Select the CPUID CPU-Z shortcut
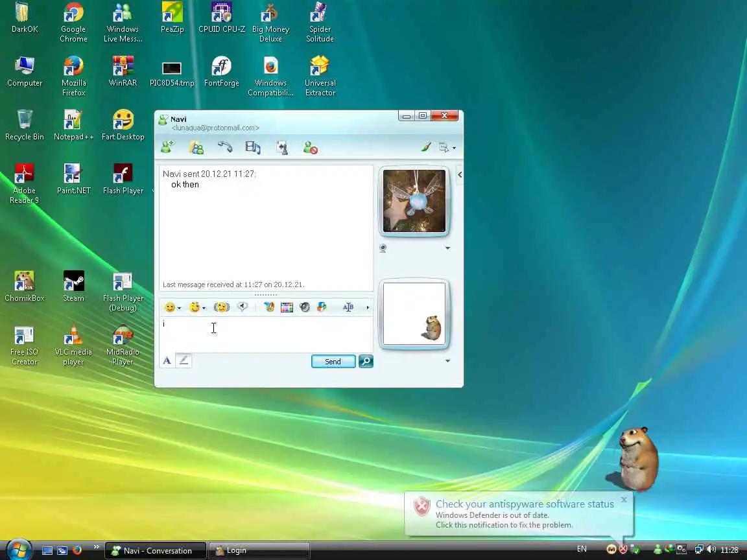Viewport: 747px width, 560px height. 222,17
